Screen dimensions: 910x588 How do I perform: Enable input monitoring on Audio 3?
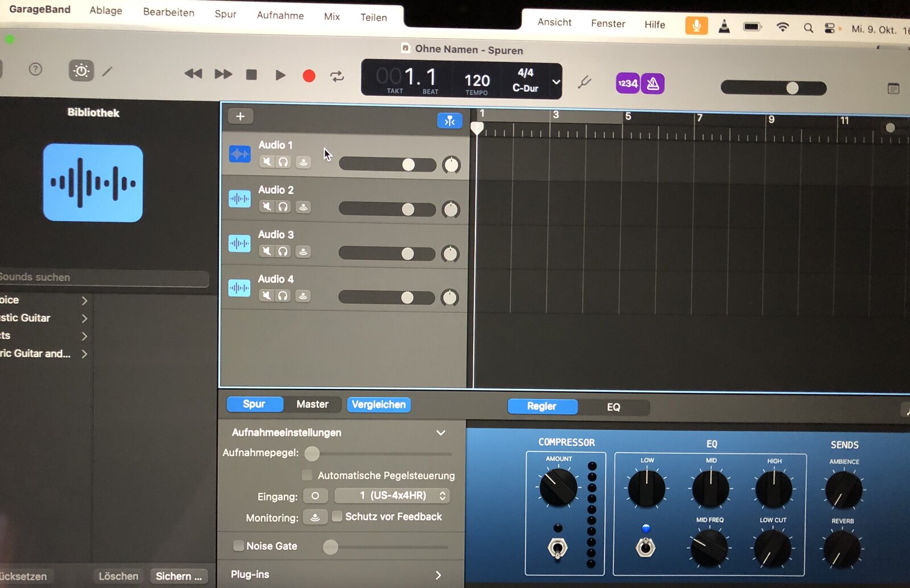point(304,251)
